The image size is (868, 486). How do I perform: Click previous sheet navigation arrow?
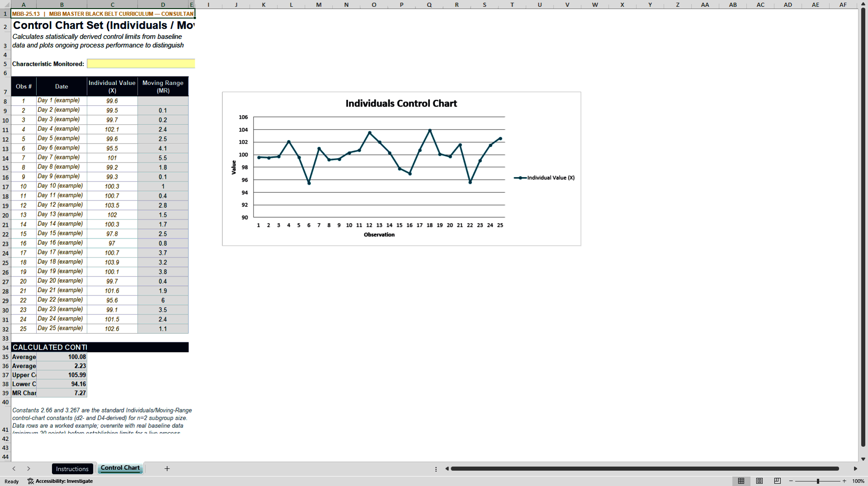(14, 469)
